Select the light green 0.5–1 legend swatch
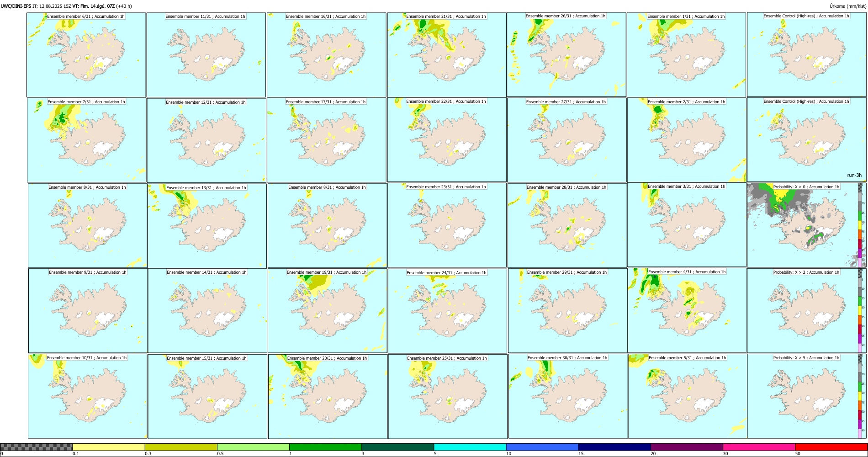 (x=253, y=447)
